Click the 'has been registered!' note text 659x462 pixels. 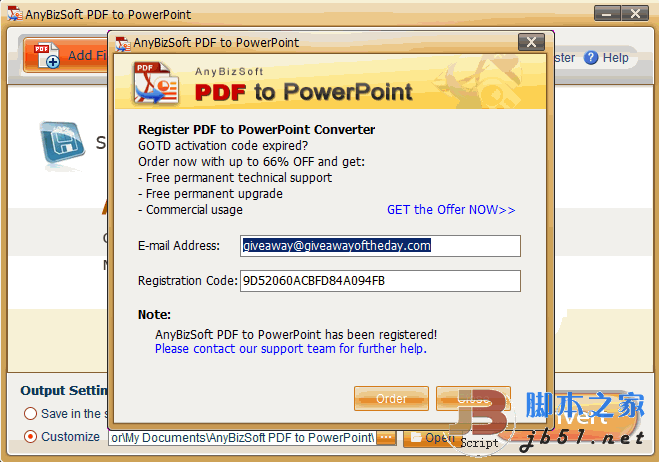296,335
